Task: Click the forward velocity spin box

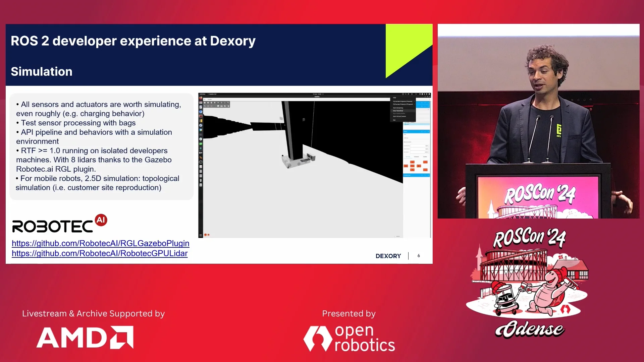Action: [420, 146]
